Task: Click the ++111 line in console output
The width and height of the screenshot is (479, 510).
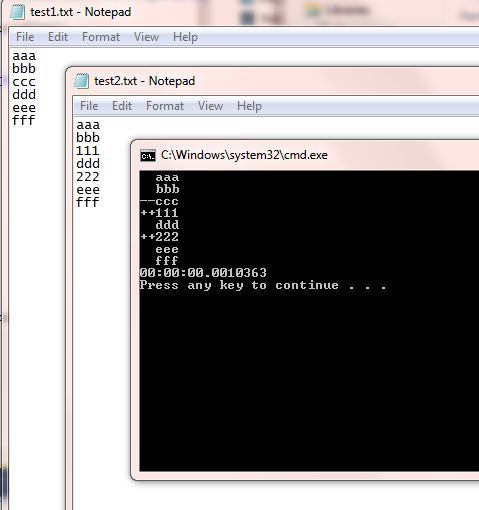Action: click(x=159, y=213)
